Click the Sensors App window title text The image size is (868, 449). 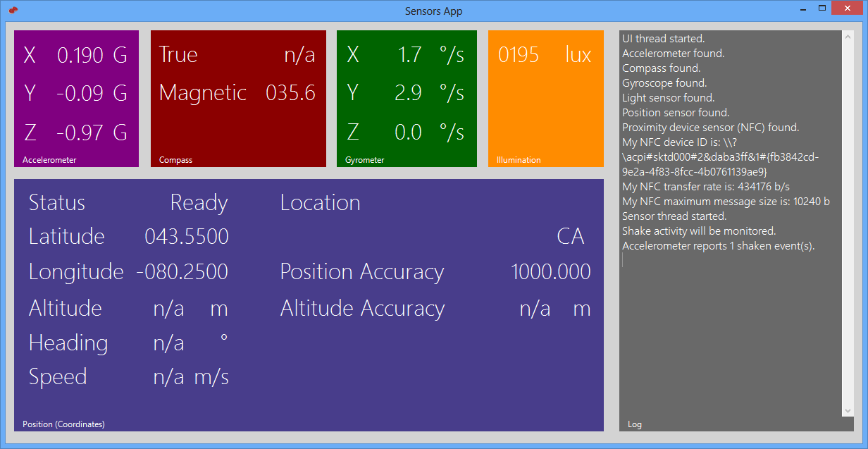pyautogui.click(x=434, y=11)
